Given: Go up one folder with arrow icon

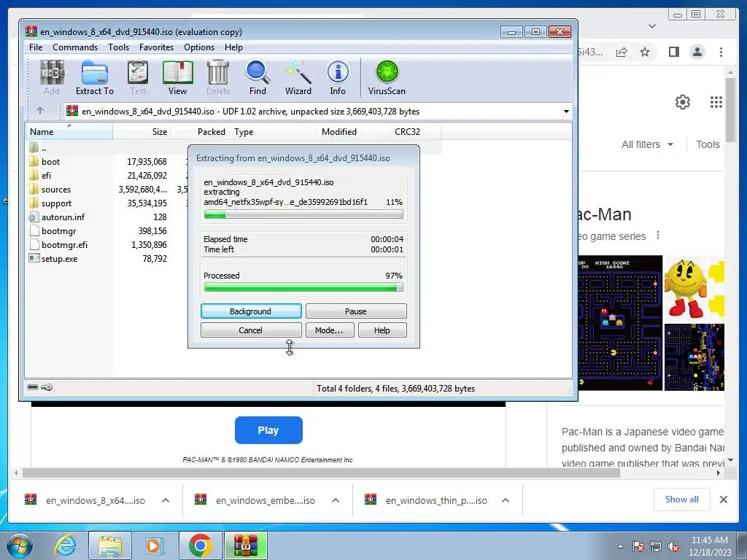Looking at the screenshot, I should pos(40,111).
